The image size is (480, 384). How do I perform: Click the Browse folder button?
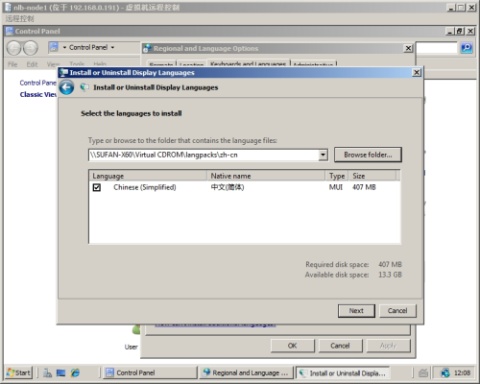(368, 155)
